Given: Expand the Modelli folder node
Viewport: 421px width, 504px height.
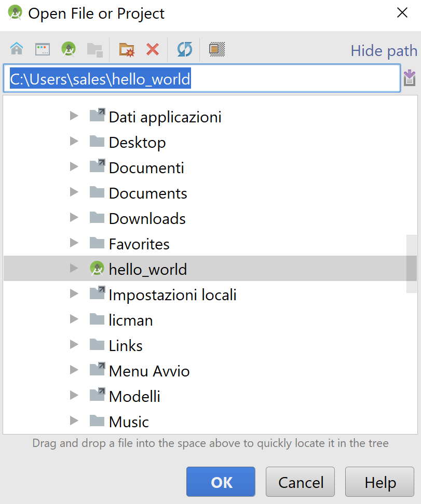Looking at the screenshot, I should [74, 395].
